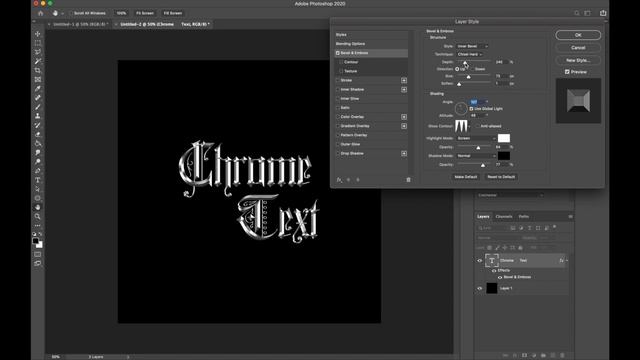Image resolution: width=640 pixels, height=360 pixels.
Task: Select the Healing Brush tool
Action: 38,98
